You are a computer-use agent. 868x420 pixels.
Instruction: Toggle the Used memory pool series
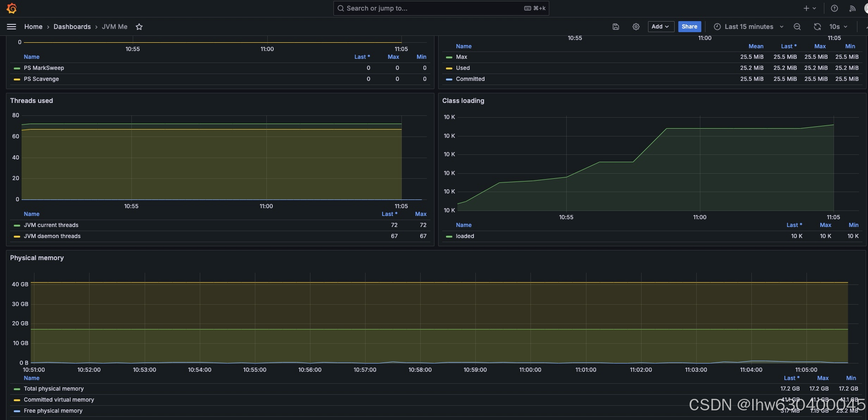point(463,68)
